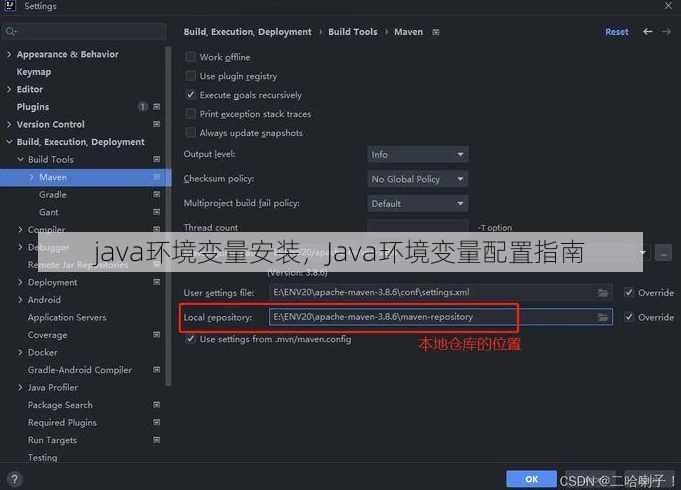Enable Print exception stack traces
Image resolution: width=681 pixels, height=490 pixels.
point(190,114)
